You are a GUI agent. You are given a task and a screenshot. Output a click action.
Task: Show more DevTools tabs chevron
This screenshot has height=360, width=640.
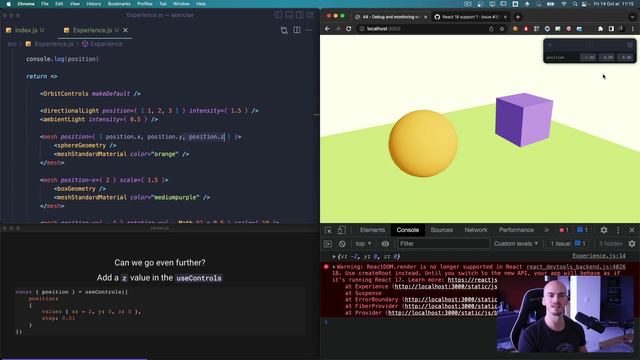click(546, 230)
